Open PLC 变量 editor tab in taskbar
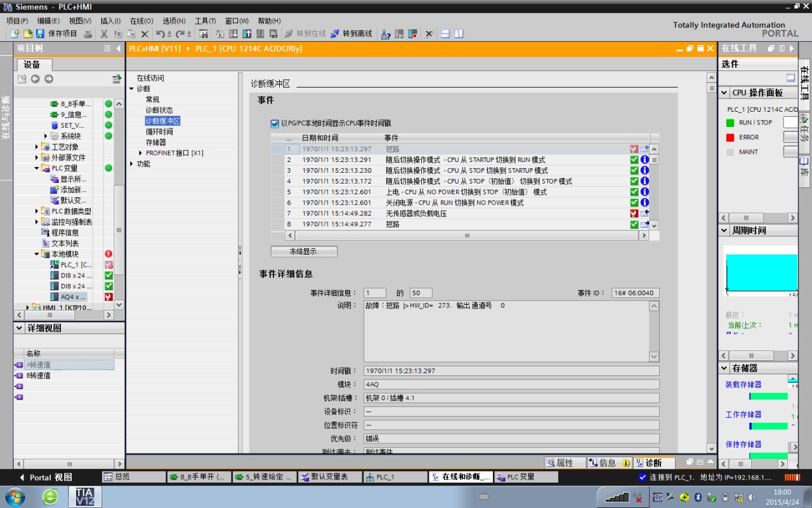 (526, 477)
